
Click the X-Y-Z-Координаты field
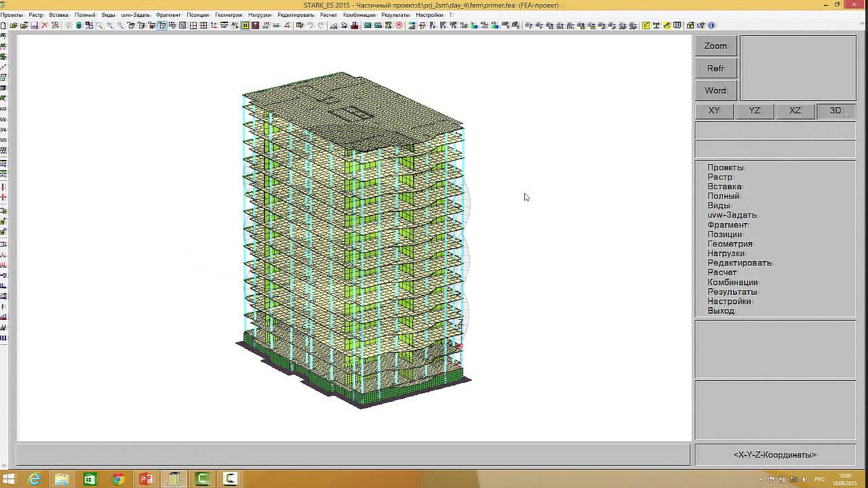click(x=775, y=455)
